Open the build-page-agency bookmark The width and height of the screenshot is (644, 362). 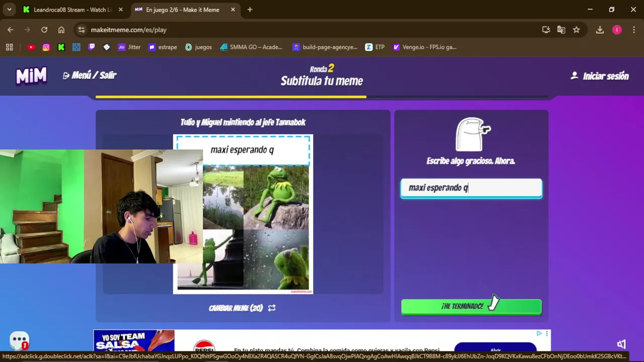pyautogui.click(x=325, y=47)
